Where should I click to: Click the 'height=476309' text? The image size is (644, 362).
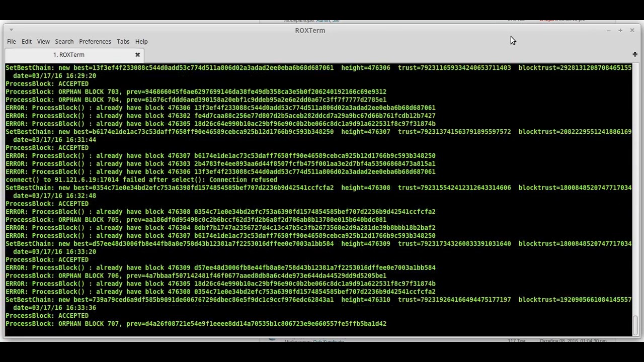(x=366, y=244)
